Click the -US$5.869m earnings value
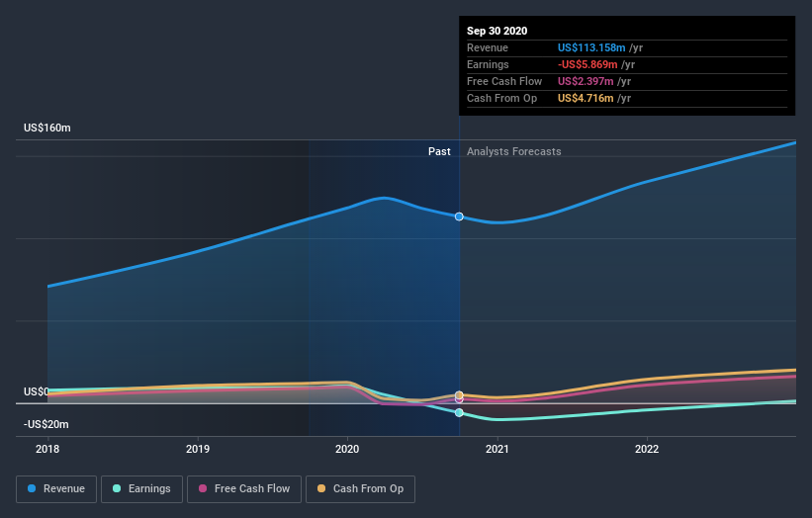The height and width of the screenshot is (518, 812). click(587, 64)
